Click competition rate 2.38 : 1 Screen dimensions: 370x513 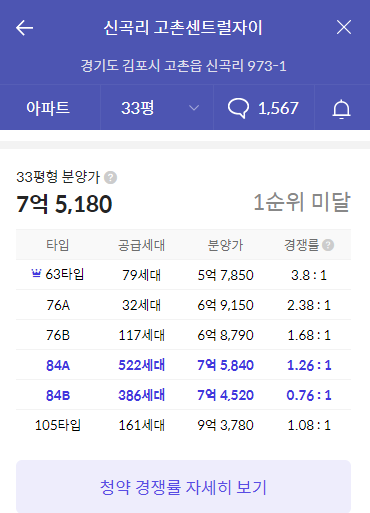309,305
